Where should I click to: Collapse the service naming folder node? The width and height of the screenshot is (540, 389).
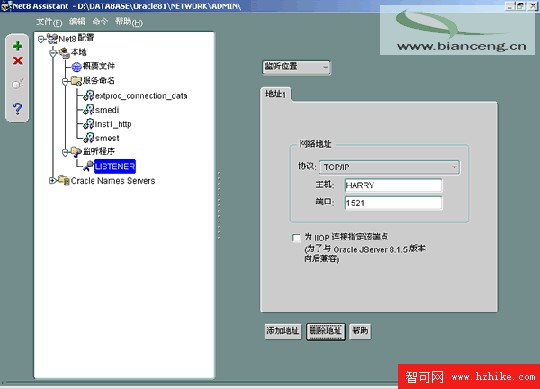click(65, 82)
